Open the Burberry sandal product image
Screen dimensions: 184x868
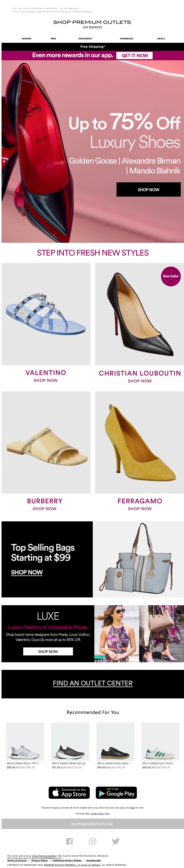[x=46, y=442]
